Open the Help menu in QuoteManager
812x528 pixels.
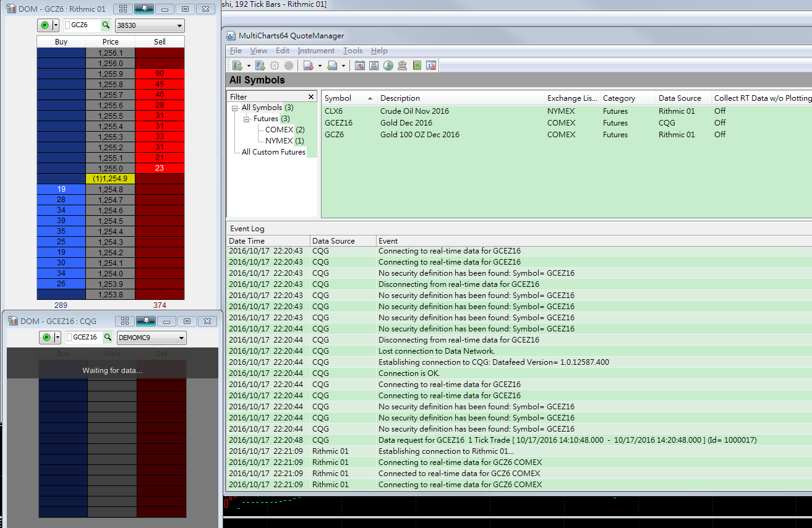379,51
